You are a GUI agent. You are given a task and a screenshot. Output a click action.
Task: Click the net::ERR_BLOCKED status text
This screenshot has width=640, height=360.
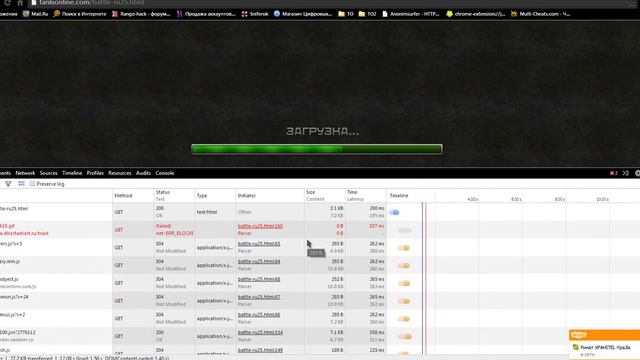[x=174, y=233]
